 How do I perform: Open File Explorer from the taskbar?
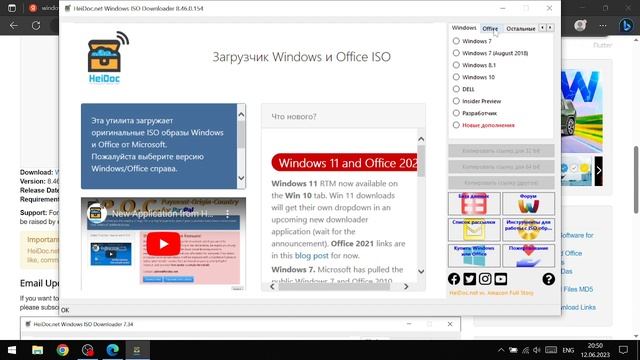(x=38, y=350)
